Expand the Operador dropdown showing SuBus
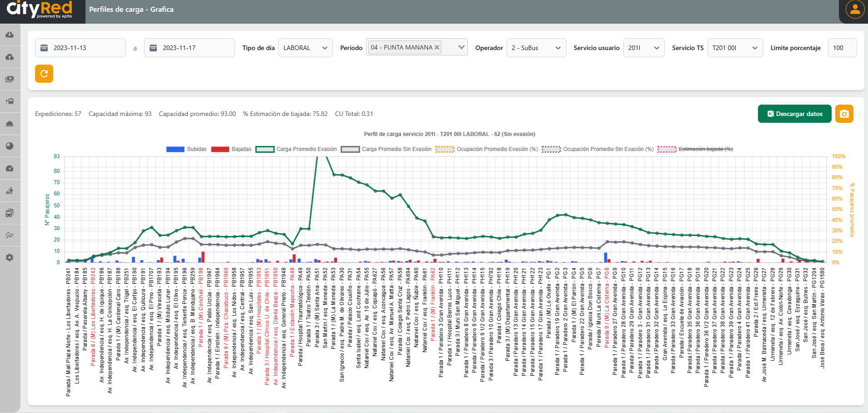 click(536, 48)
